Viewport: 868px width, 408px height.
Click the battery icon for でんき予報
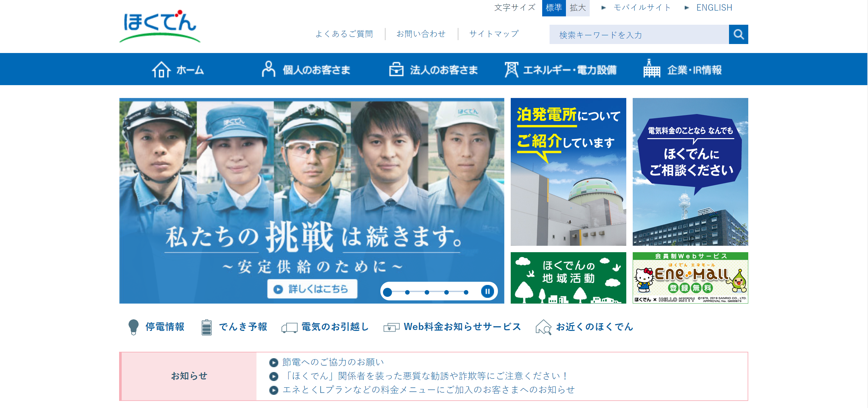[x=206, y=327]
